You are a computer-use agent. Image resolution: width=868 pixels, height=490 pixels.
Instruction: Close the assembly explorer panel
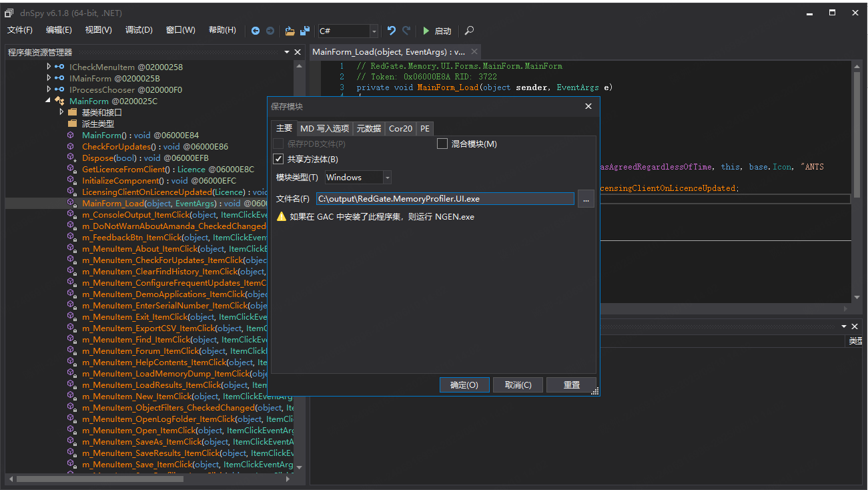click(x=298, y=52)
